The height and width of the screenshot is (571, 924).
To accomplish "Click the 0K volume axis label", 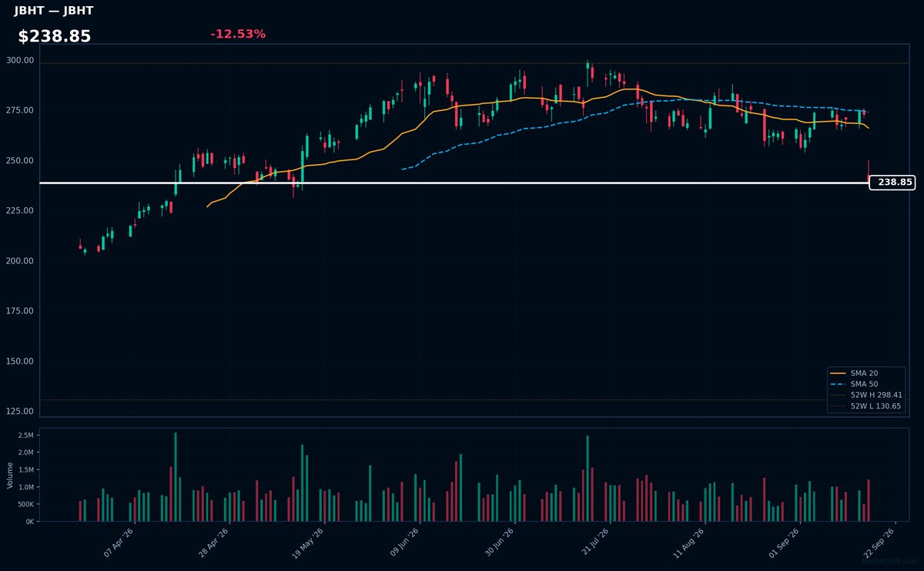I will pyautogui.click(x=29, y=522).
